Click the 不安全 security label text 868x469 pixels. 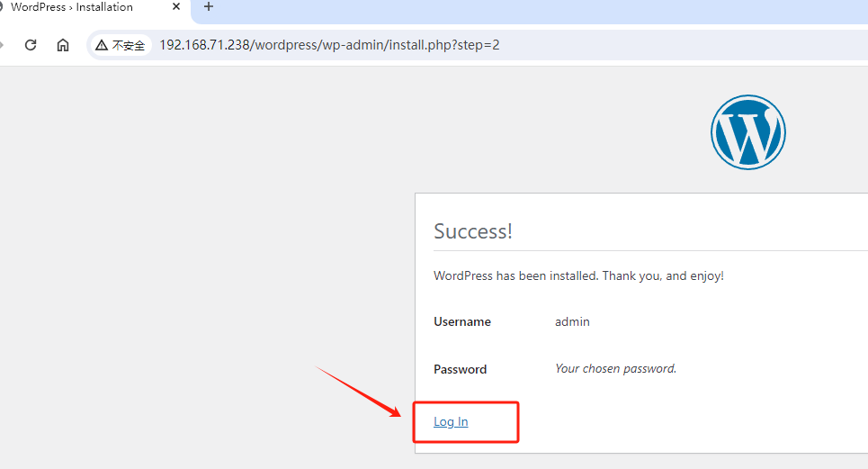[129, 45]
